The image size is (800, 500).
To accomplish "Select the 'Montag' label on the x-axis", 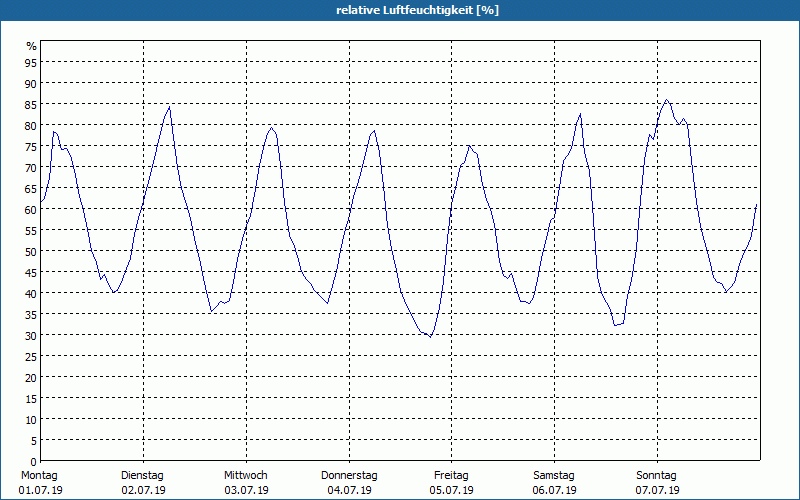I will click(39, 475).
